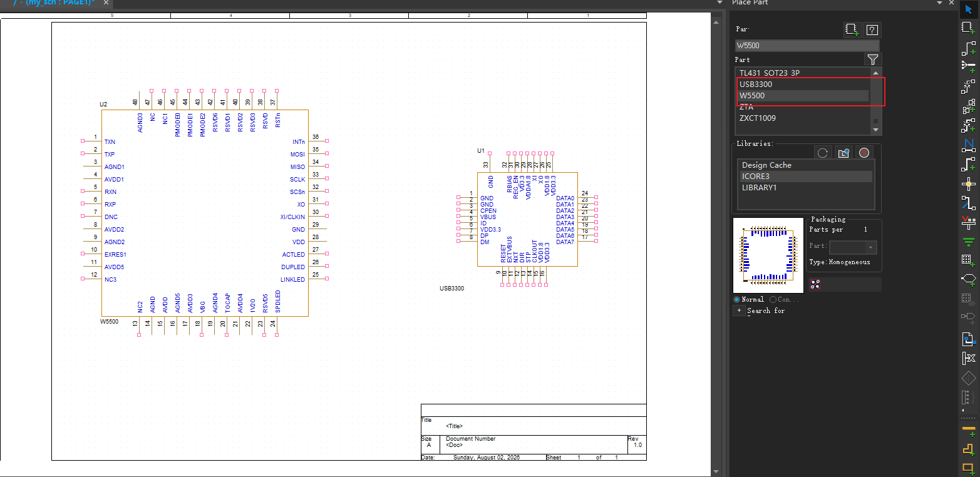
Task: Select the Place Polyline drawing tool
Action: click(x=969, y=448)
